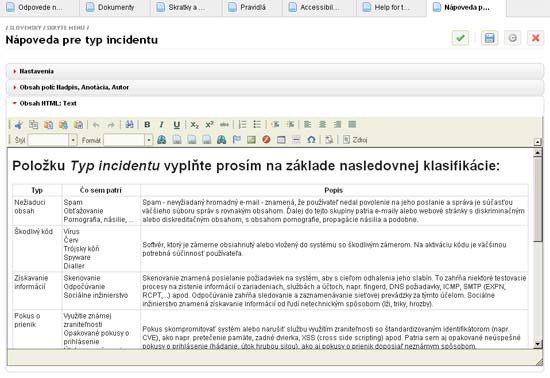Switch to the Skratky tab
The image size is (550, 378).
[x=186, y=7]
